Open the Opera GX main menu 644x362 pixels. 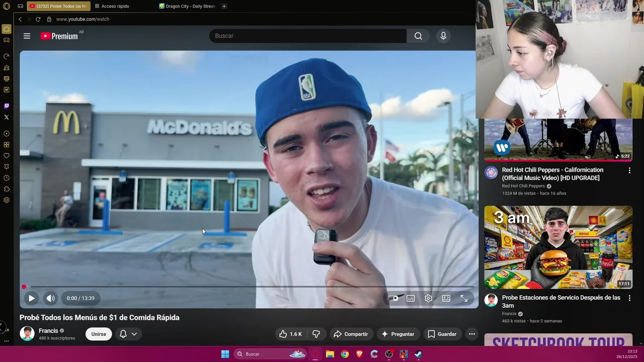tap(7, 6)
